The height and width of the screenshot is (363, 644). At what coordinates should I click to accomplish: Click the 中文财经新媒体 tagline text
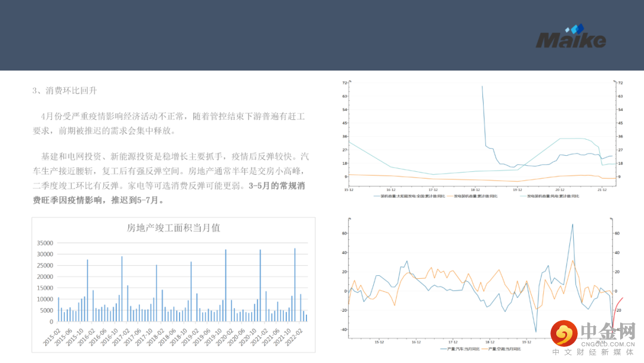click(x=592, y=353)
